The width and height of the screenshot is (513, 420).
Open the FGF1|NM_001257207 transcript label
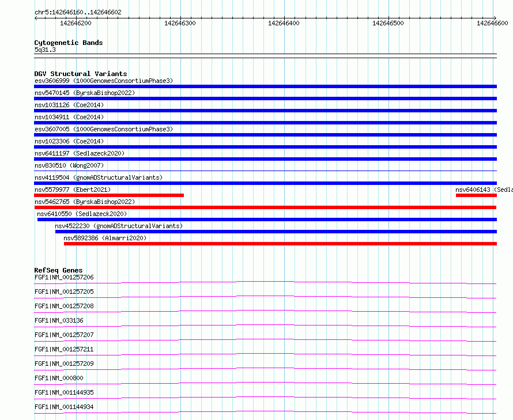click(64, 335)
